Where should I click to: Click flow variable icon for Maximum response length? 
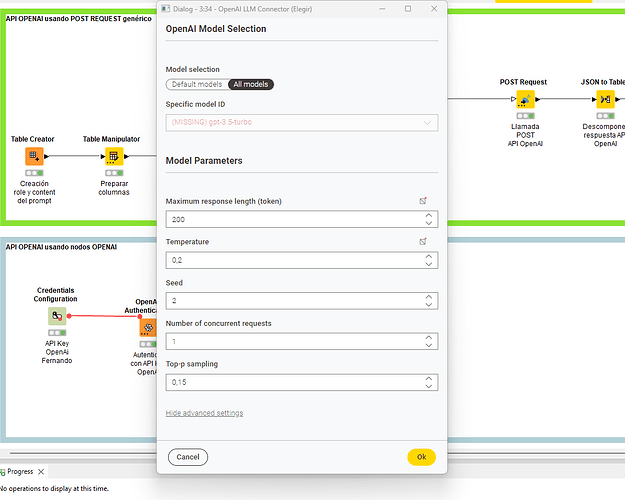pyautogui.click(x=423, y=201)
